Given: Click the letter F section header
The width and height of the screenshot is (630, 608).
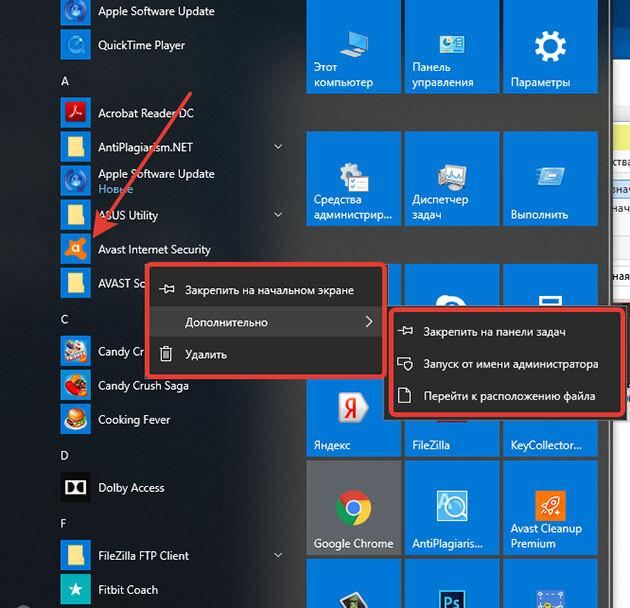Looking at the screenshot, I should pos(63,524).
